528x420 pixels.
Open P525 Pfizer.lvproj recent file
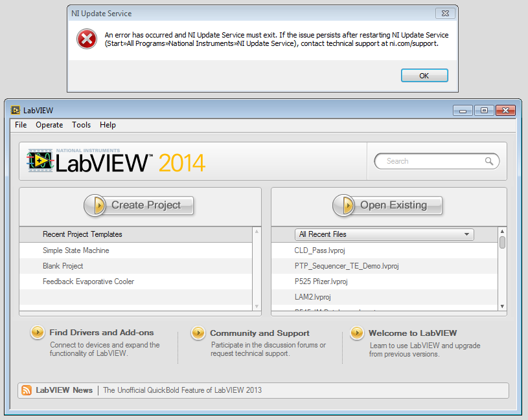pyautogui.click(x=384, y=282)
